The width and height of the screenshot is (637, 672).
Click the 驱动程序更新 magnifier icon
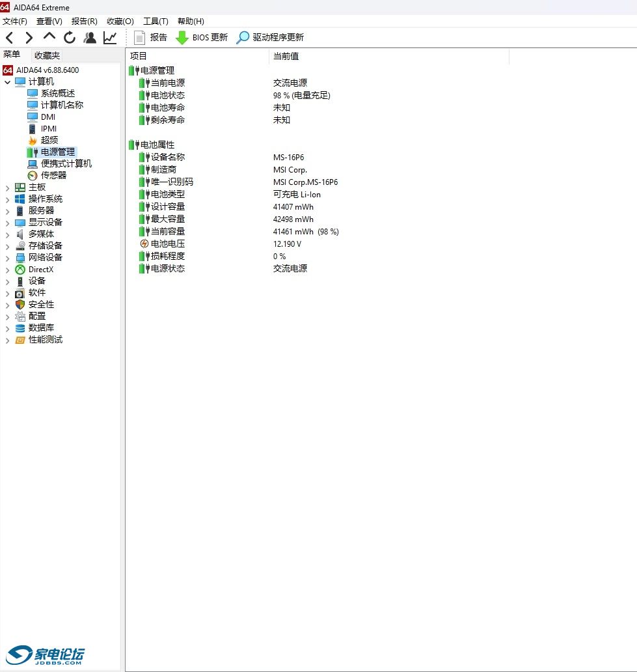(x=243, y=37)
